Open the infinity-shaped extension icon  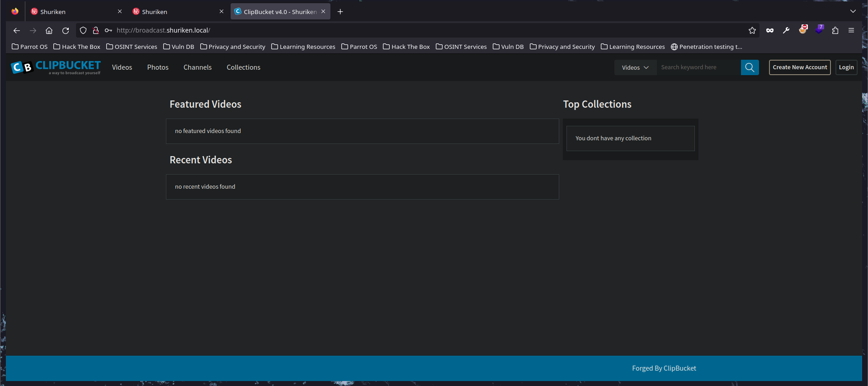coord(770,30)
